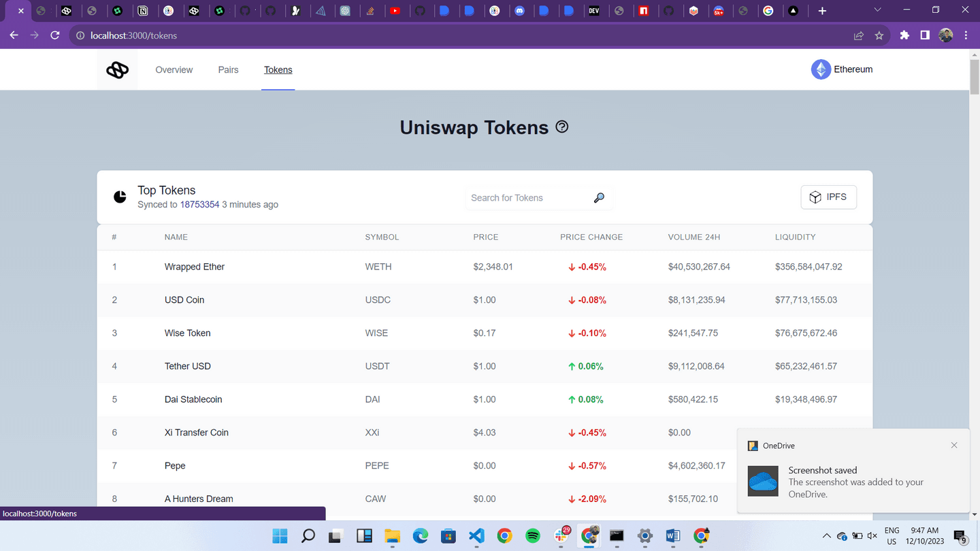Go back using the browser back arrow

[14, 35]
